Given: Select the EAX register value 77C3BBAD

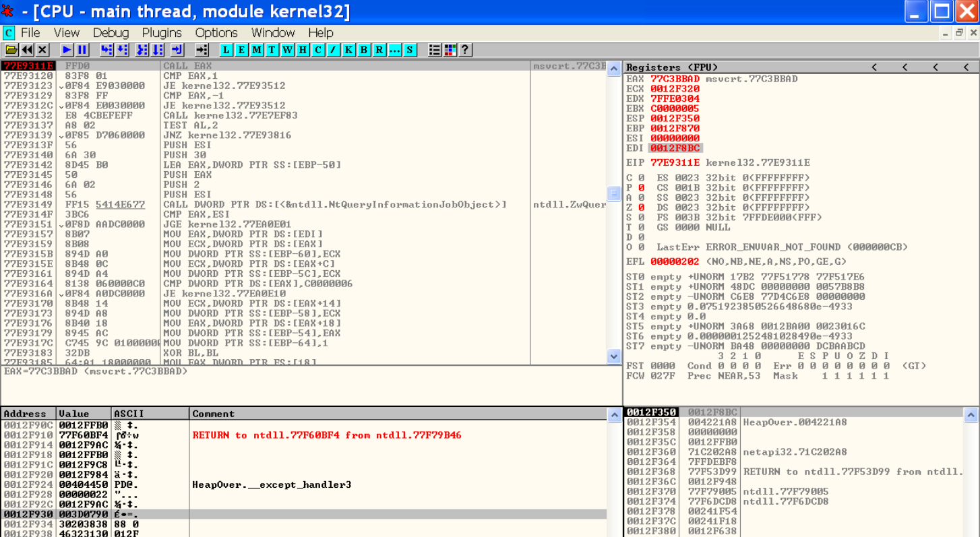Looking at the screenshot, I should pyautogui.click(x=675, y=79).
